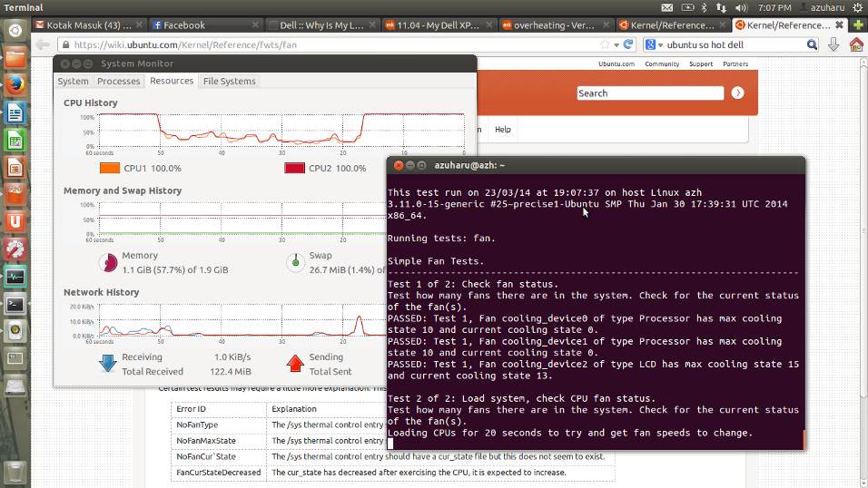
Task: Click the Firefox home button
Action: click(856, 44)
